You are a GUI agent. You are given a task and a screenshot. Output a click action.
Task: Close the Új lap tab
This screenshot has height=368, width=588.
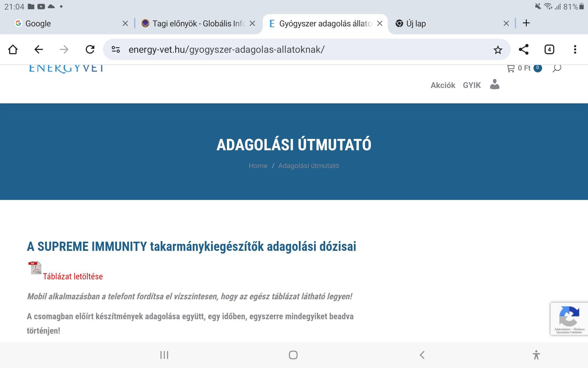(506, 24)
